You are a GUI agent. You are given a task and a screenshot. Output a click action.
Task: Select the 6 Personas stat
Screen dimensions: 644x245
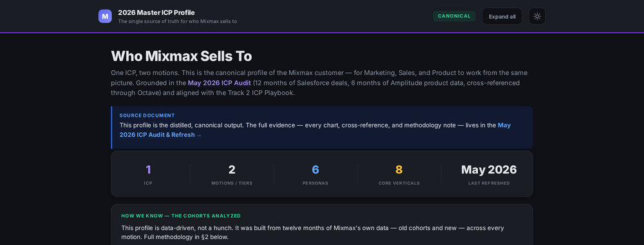click(316, 174)
